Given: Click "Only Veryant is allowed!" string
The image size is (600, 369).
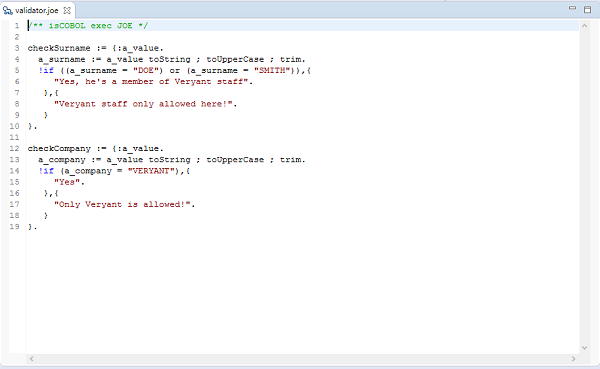Looking at the screenshot, I should (x=124, y=204).
